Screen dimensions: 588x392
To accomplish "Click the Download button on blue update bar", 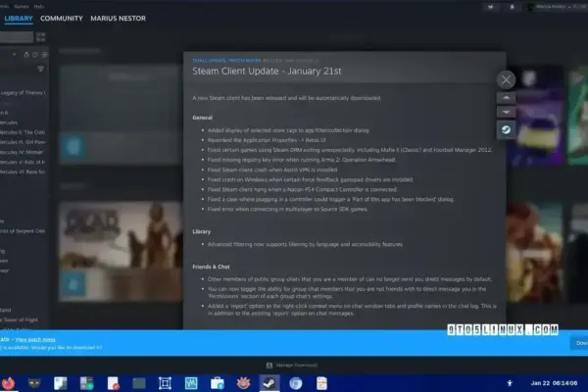I will tap(579, 343).
